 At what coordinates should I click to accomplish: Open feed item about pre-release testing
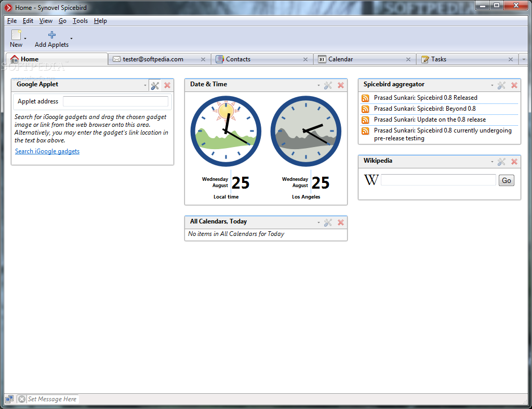tap(443, 135)
